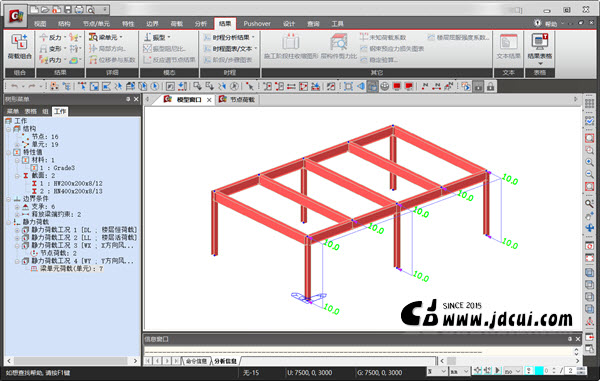
Task: Click the zoom-in magnifier in right toolbar
Action: tap(589, 162)
